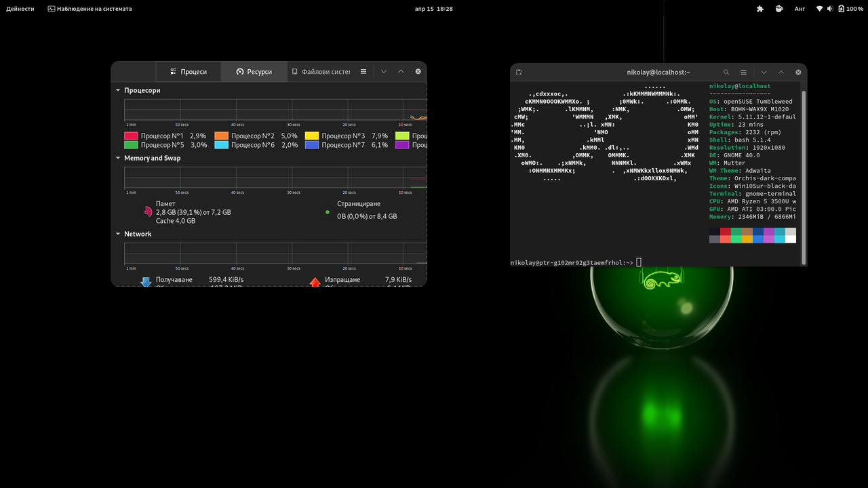The height and width of the screenshot is (488, 868).
Task: Click the volume speaker icon
Action: click(830, 9)
